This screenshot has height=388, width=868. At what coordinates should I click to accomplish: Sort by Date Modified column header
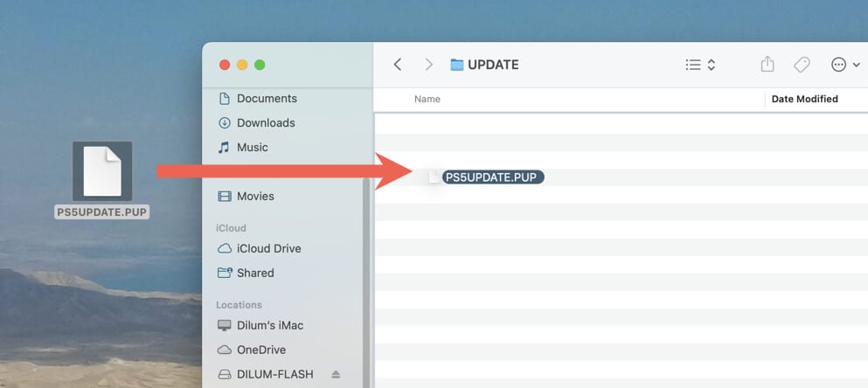(x=804, y=100)
